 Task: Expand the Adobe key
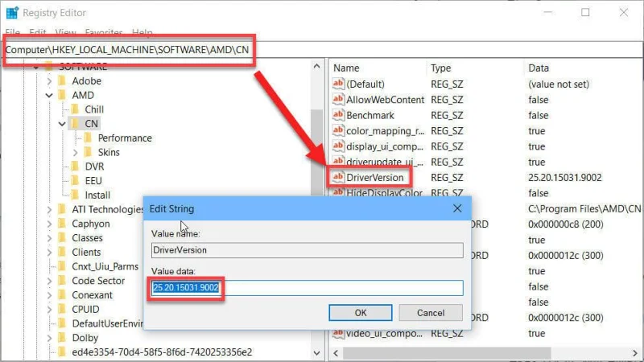[49, 81]
